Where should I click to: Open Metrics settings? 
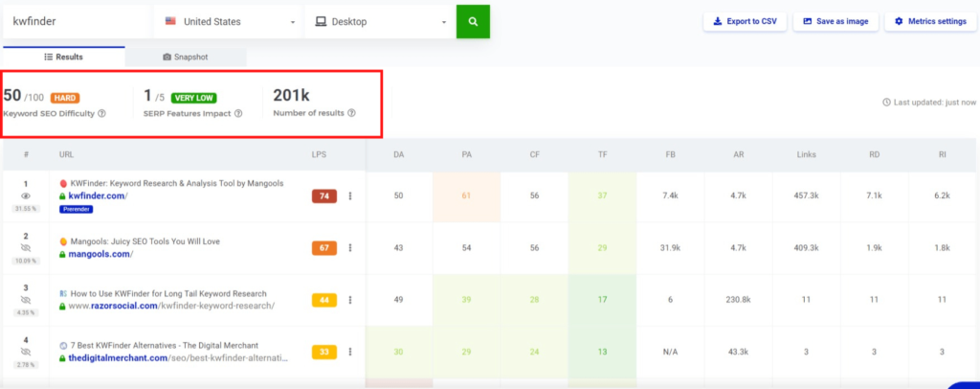point(930,21)
